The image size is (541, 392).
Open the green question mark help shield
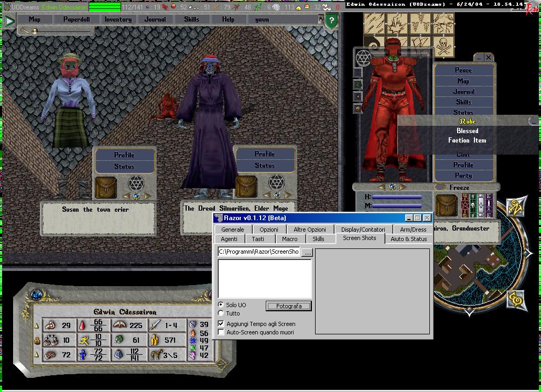(x=331, y=21)
